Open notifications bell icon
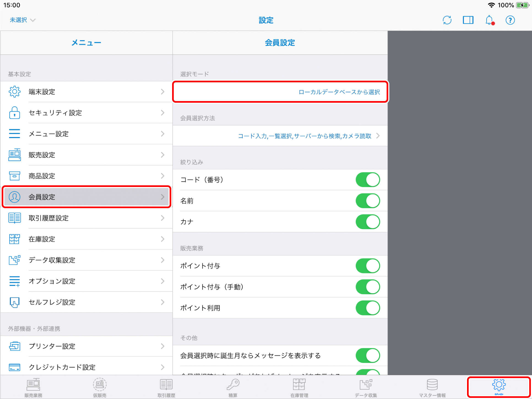This screenshot has width=532, height=399. tap(489, 20)
